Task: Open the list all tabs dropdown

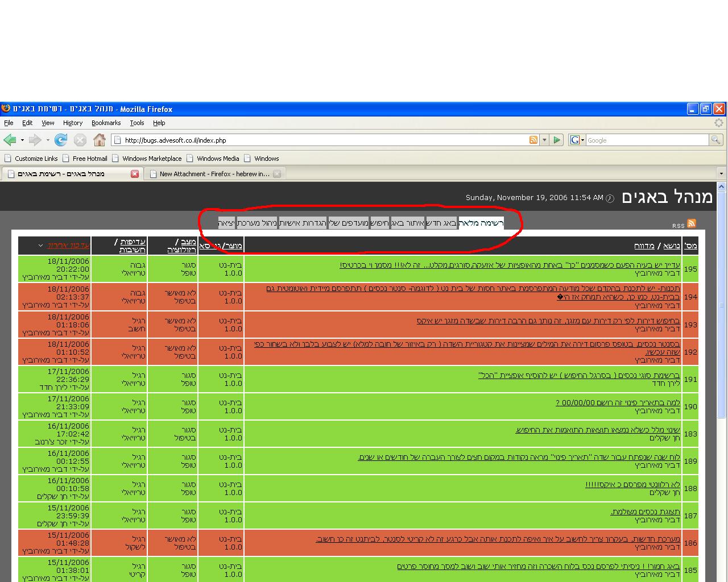Action: pyautogui.click(x=721, y=174)
